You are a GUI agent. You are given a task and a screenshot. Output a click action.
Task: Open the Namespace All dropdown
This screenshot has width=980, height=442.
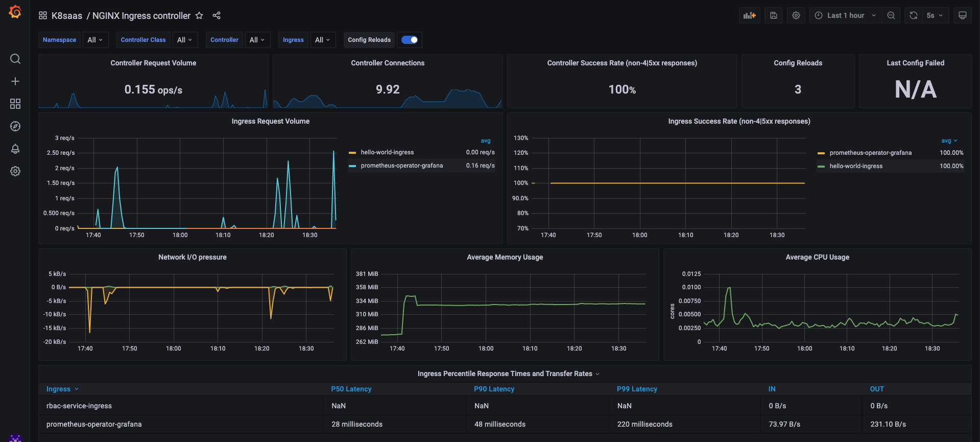coord(95,40)
